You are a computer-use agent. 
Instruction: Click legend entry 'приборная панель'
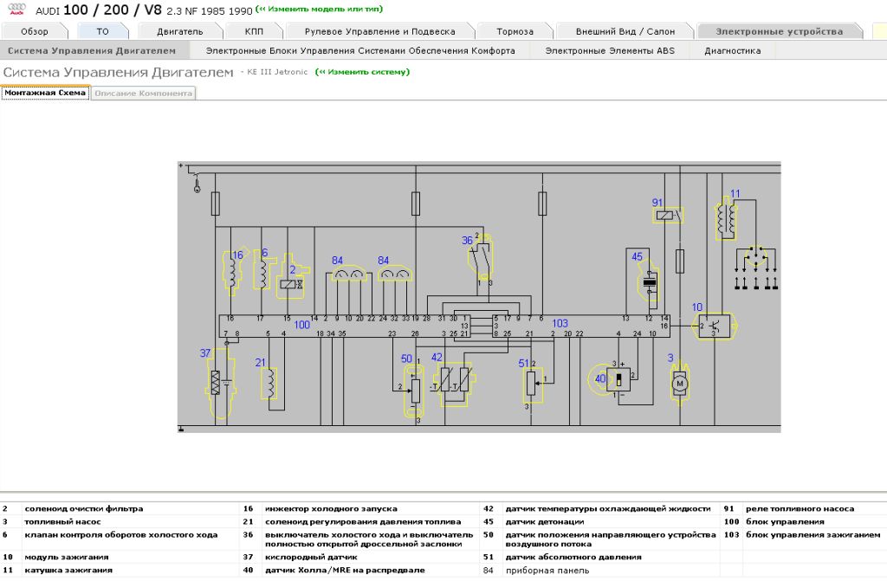point(547,571)
